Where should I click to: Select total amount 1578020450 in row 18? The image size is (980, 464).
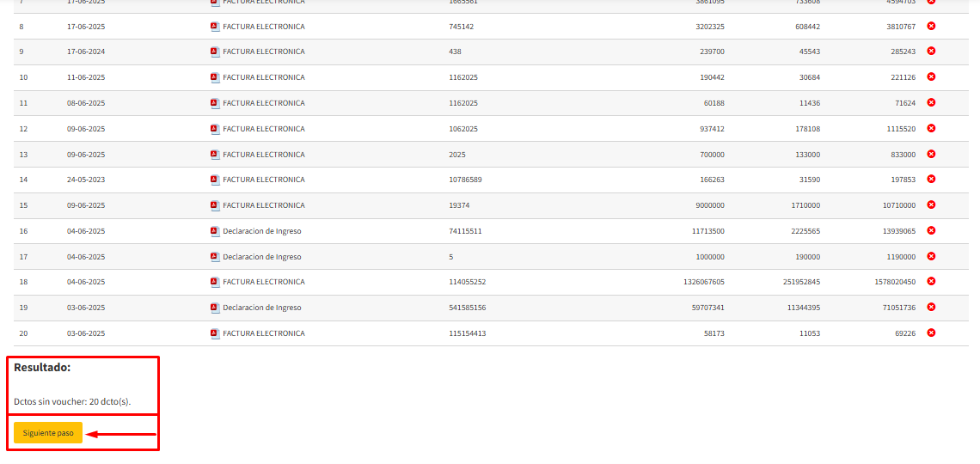tap(895, 282)
